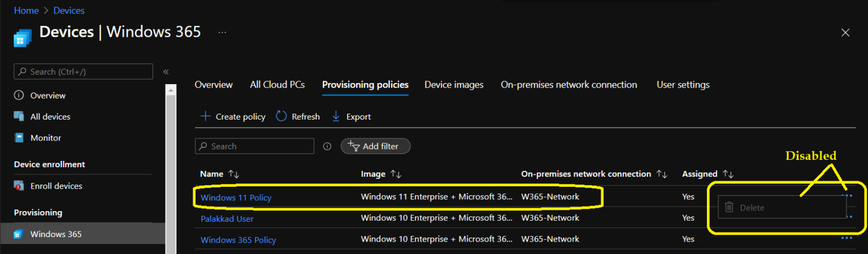Sort by the Image column
This screenshot has width=868, height=254.
[381, 174]
